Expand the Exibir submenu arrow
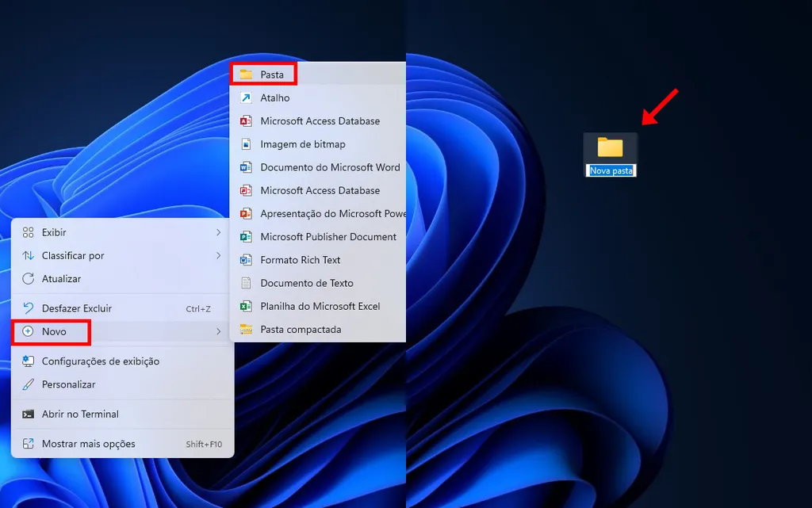Screen dimensions: 812x508 [x=218, y=232]
